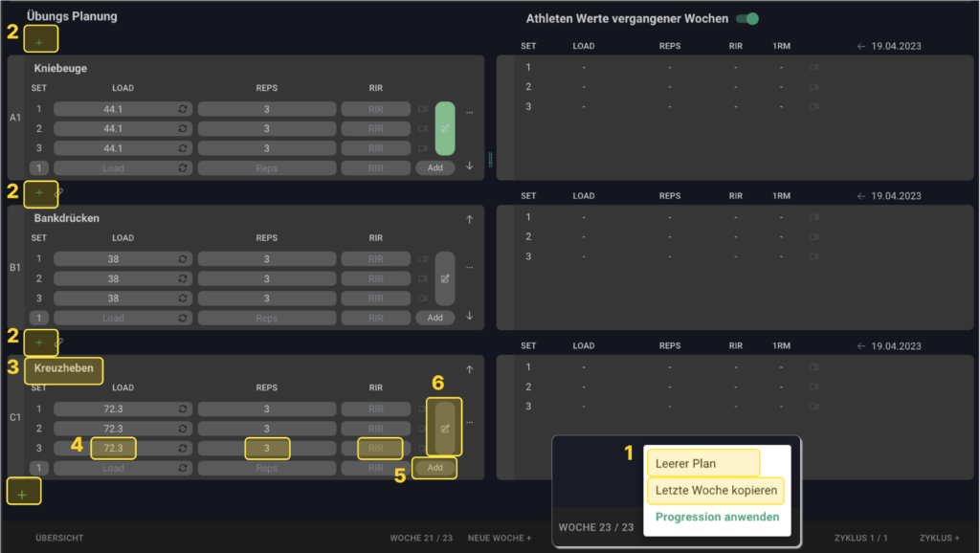Click the link icon above Bankdrücken
The image size is (980, 553).
click(x=58, y=192)
